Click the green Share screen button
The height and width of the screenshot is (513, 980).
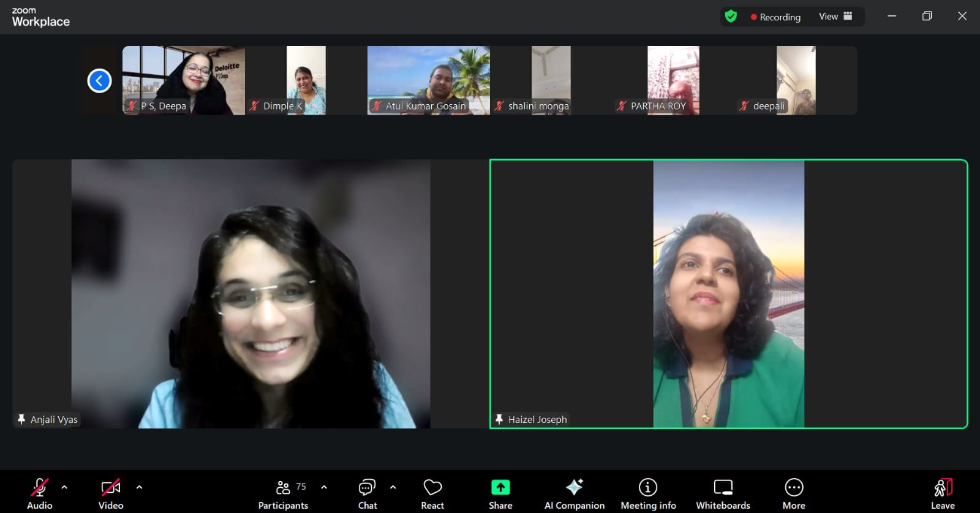coord(500,493)
